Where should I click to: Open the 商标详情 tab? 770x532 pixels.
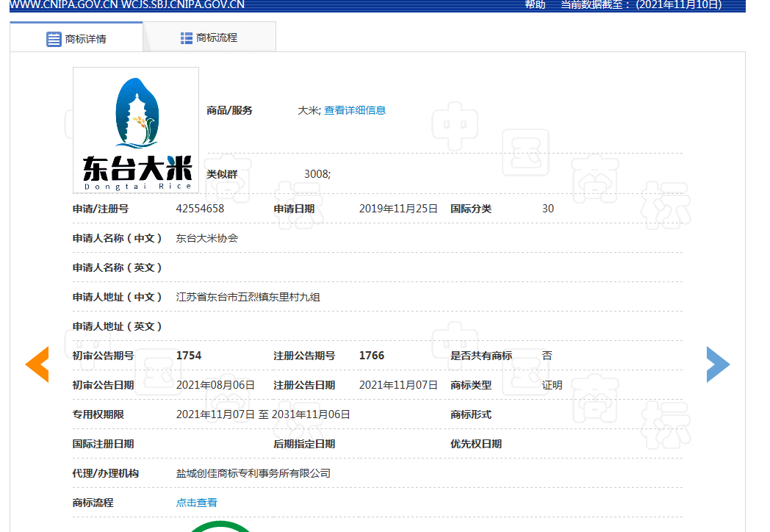[76, 37]
